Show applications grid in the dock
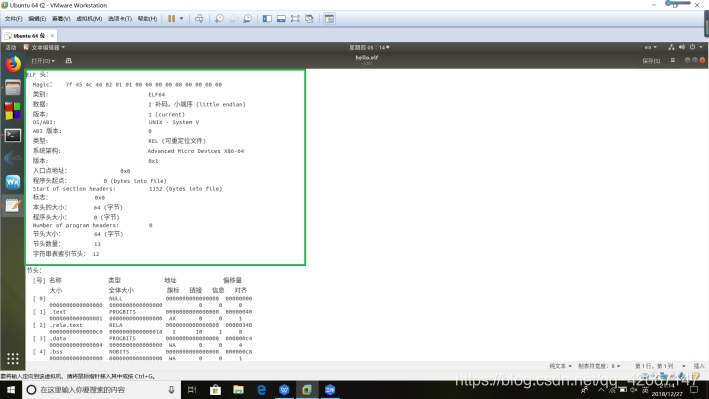 [x=13, y=359]
